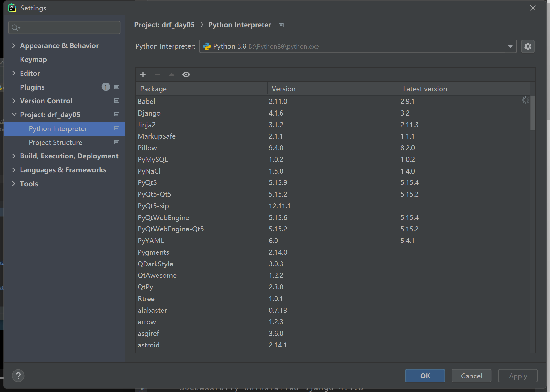The width and height of the screenshot is (550, 392).
Task: Open Plugins settings page
Action: (x=32, y=87)
